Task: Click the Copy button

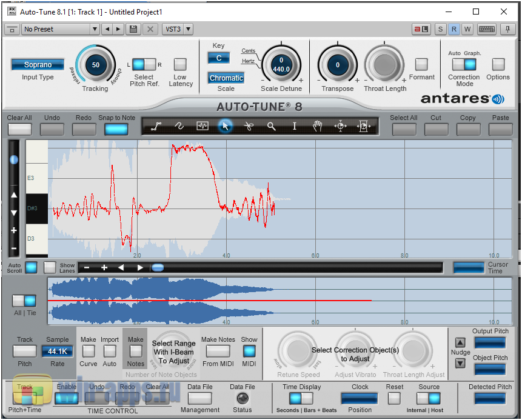Action: click(x=468, y=130)
